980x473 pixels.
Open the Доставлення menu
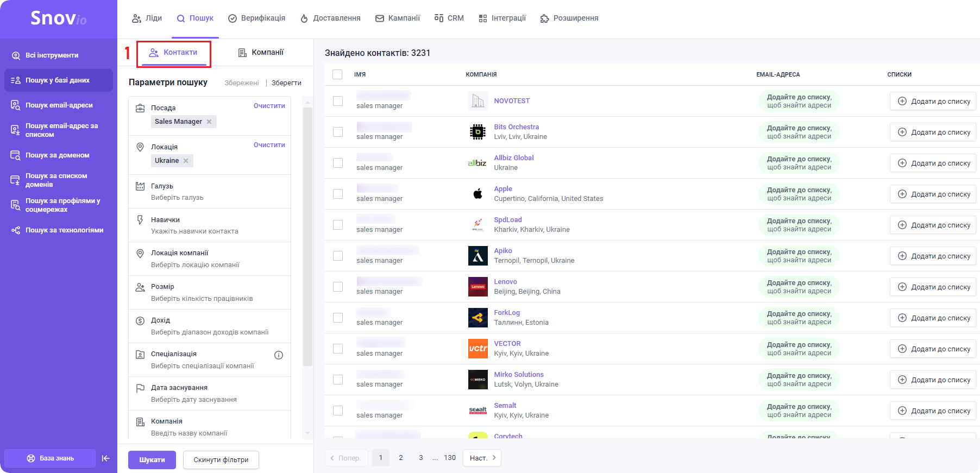330,18
